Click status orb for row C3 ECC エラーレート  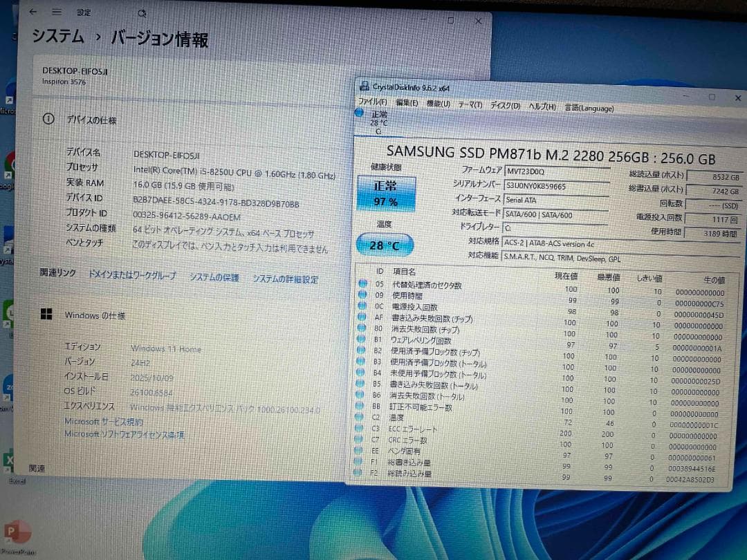pyautogui.click(x=359, y=428)
